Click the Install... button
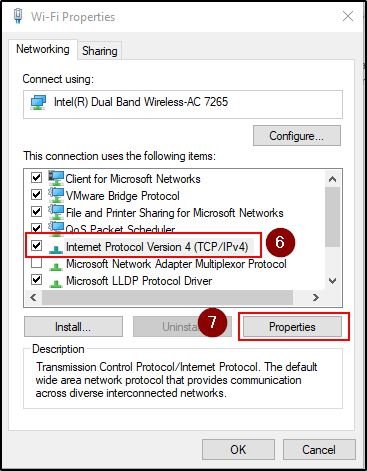Image resolution: width=367 pixels, height=471 pixels. click(73, 327)
